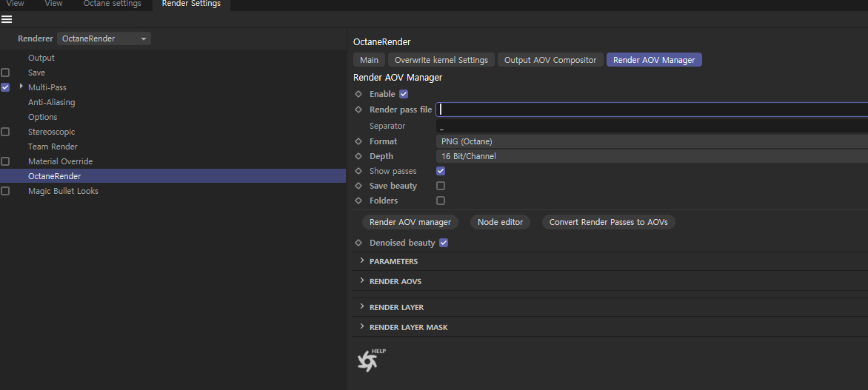Toggle the Show passes checkbox

[441, 171]
